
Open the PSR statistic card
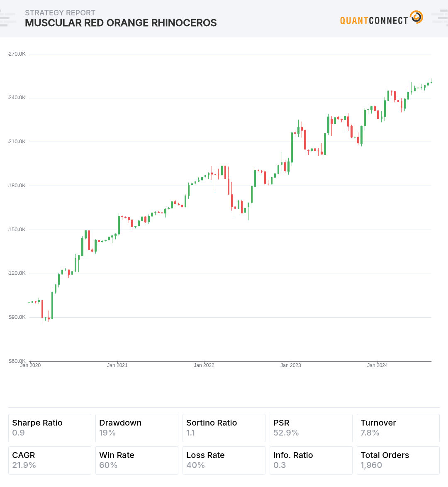point(311,428)
